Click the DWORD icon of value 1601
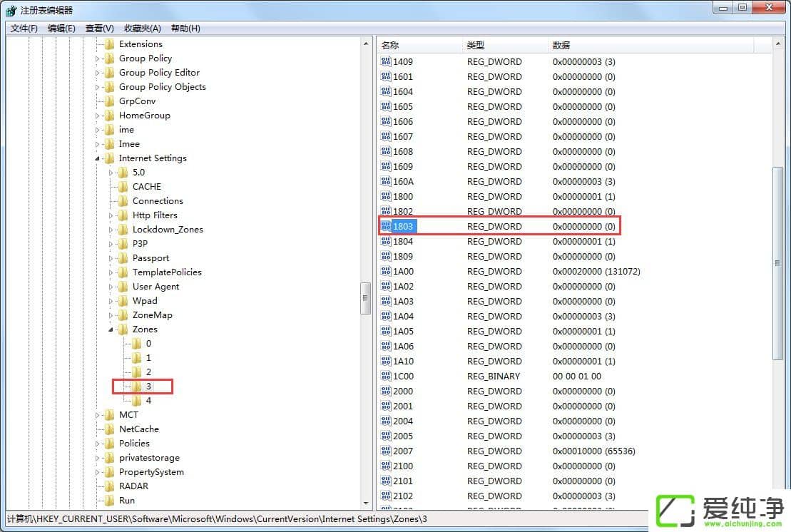This screenshot has width=791, height=532. pos(386,76)
